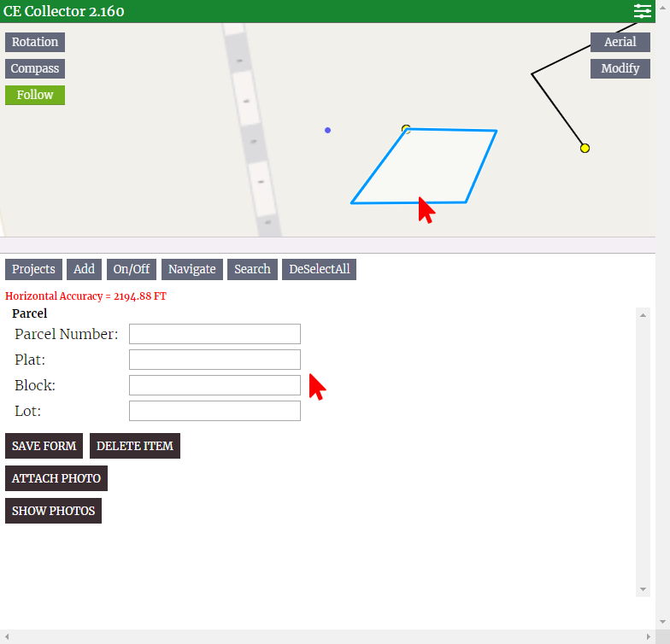
Task: Open the Search tool
Action: (x=252, y=269)
